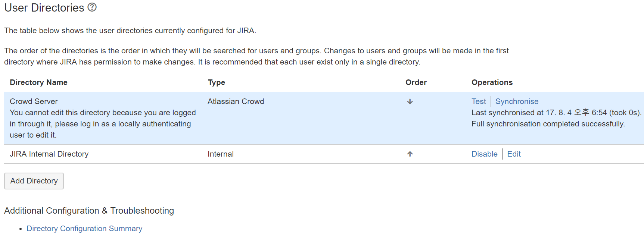This screenshot has width=644, height=239.
Task: Select the JIRA Internal Directory name text
Action: [49, 154]
